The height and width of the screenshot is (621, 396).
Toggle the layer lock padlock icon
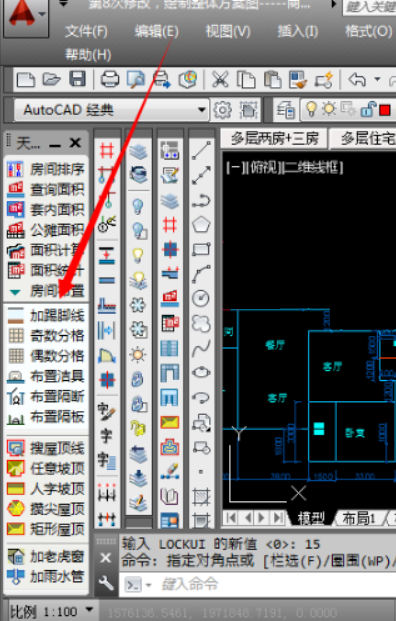368,109
